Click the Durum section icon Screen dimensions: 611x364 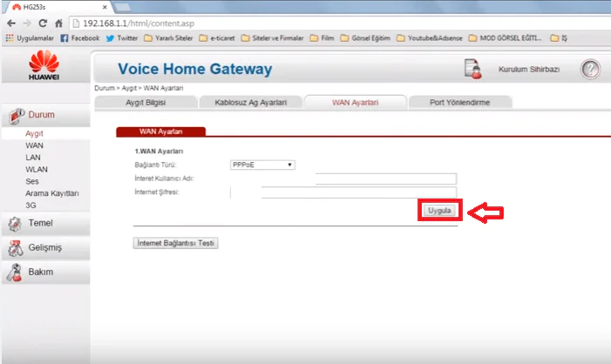(x=17, y=116)
